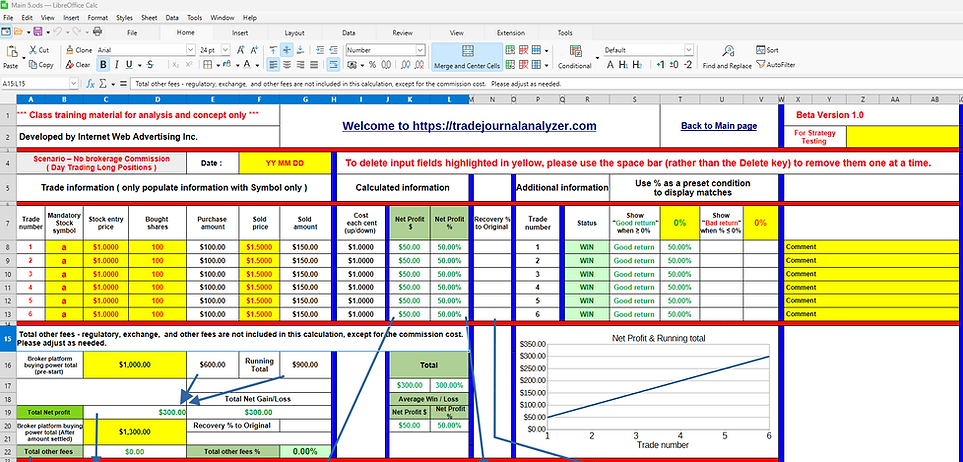Screen dimensions: 963x462
Task: Click Increase indent icon
Action: tap(319, 50)
